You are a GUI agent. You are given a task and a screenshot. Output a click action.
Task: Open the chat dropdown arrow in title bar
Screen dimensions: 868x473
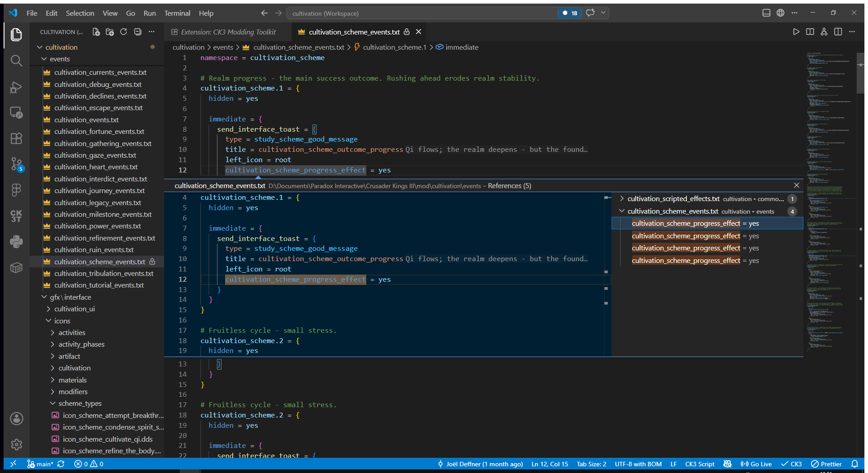tap(603, 13)
